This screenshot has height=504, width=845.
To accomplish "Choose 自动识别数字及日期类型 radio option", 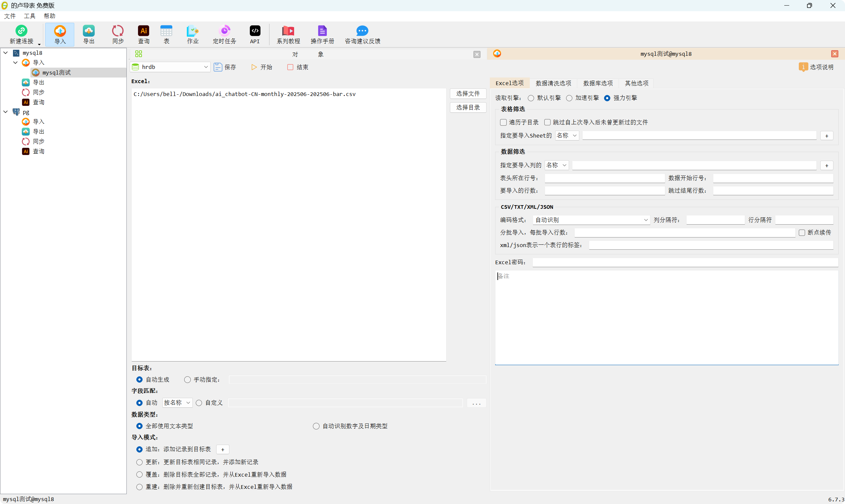I will pos(316,426).
